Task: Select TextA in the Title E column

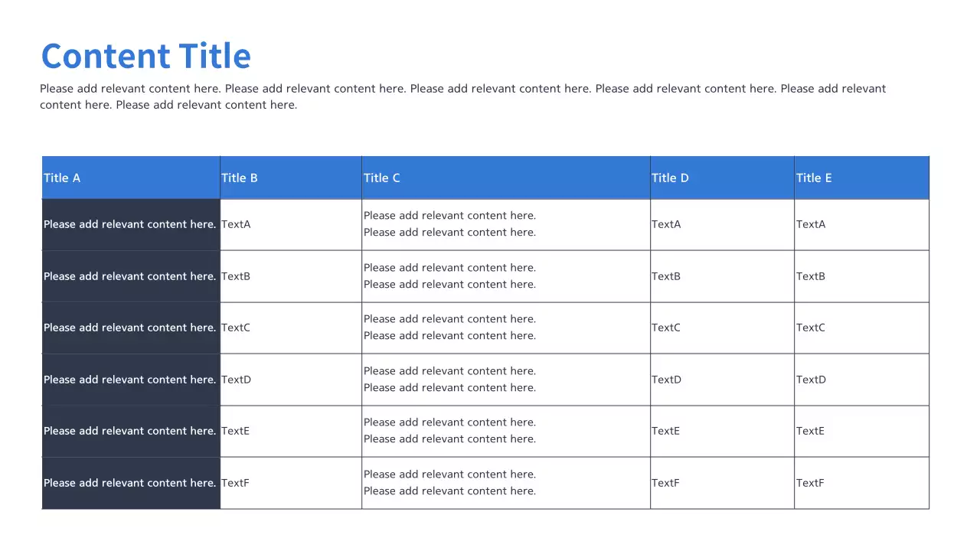Action: tap(811, 224)
